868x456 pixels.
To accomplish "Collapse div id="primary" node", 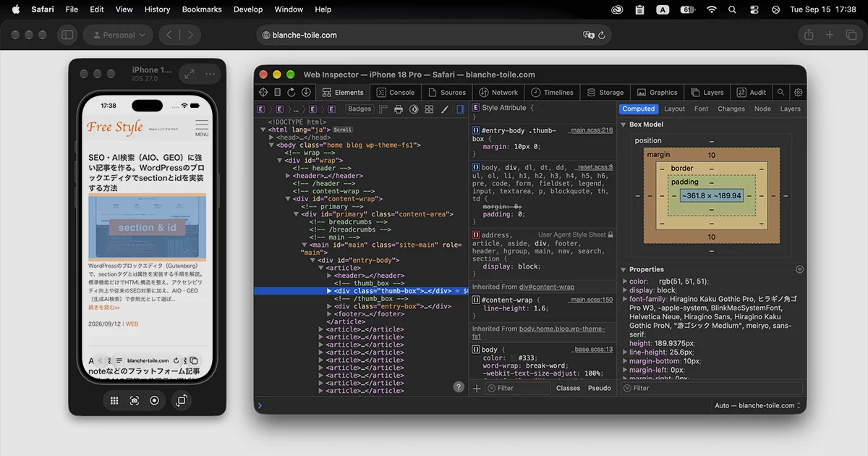I will coord(296,214).
